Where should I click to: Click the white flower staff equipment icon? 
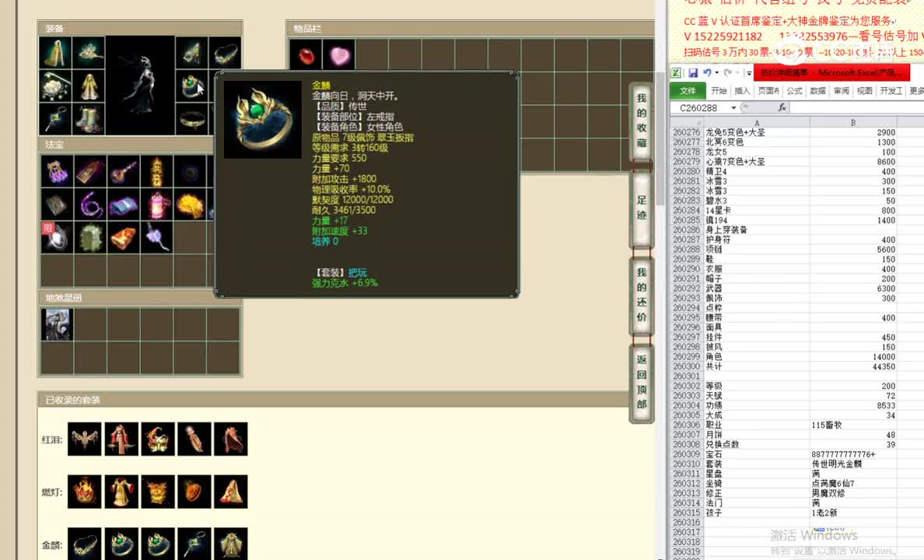coord(55,86)
